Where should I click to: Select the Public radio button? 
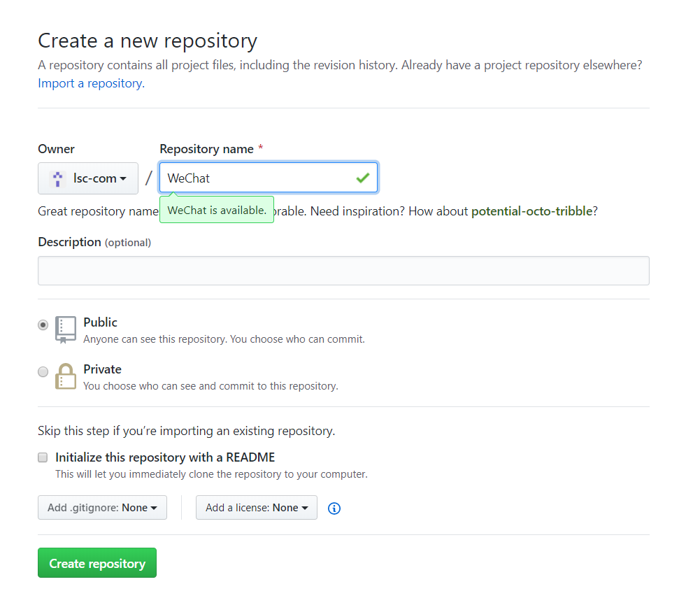(x=43, y=325)
